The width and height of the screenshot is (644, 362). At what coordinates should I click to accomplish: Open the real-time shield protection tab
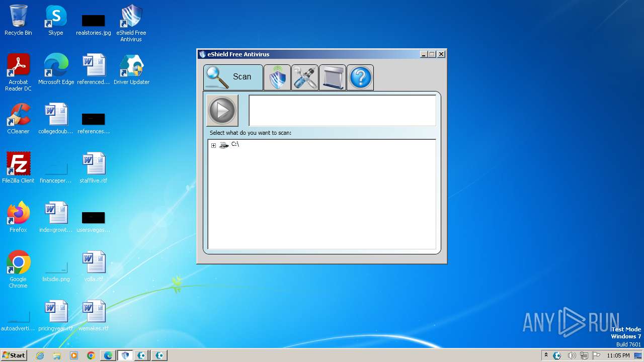coord(277,77)
